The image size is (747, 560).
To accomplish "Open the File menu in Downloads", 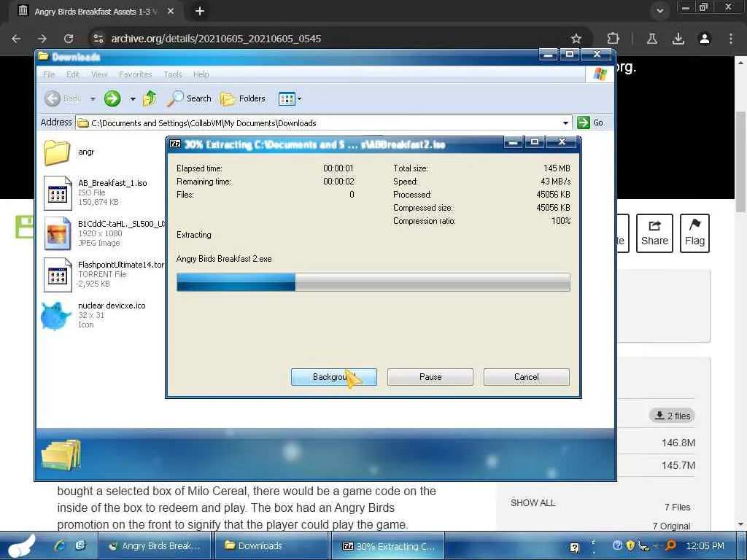I will pyautogui.click(x=49, y=74).
